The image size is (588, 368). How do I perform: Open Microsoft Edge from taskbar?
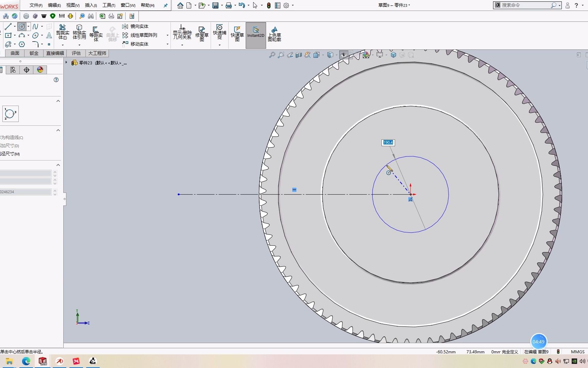pyautogui.click(x=26, y=361)
